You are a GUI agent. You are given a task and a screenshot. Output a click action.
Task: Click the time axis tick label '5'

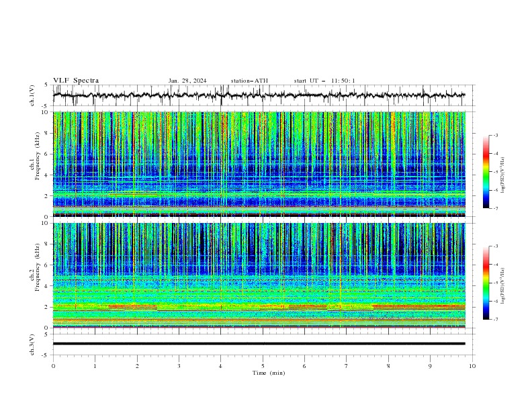(x=263, y=366)
